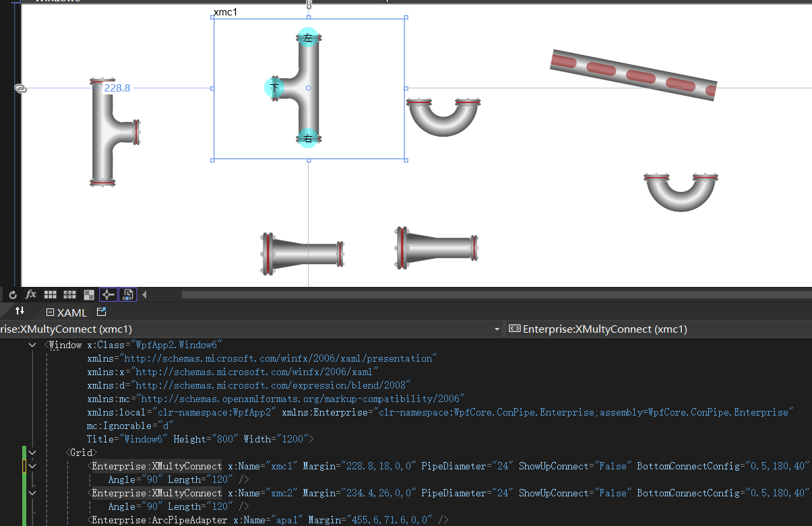Screen dimensions: 812x526
Task: Click the xmlns:local clr-namespace WpfApp2 value
Action: (x=214, y=412)
